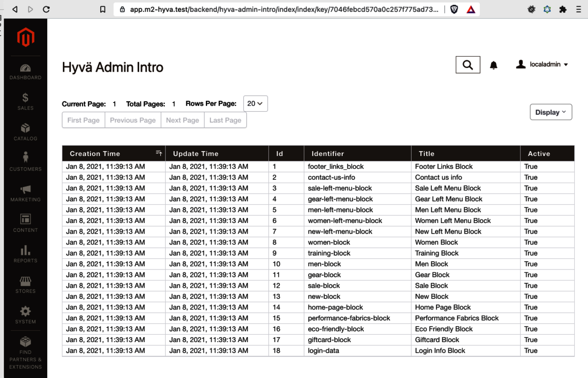
Task: Reload the page with browser refresh
Action: pyautogui.click(x=46, y=9)
